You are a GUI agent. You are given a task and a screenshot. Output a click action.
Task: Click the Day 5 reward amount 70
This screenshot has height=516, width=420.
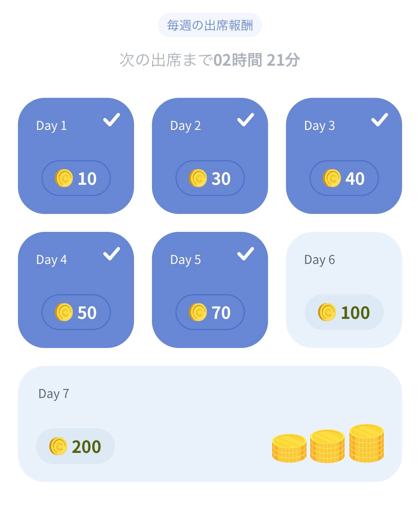click(x=221, y=313)
